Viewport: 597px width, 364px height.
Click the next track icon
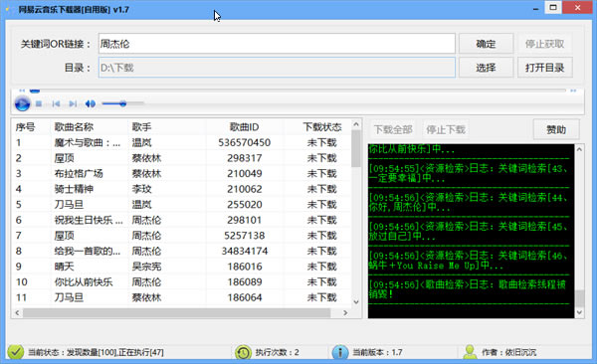click(x=73, y=103)
